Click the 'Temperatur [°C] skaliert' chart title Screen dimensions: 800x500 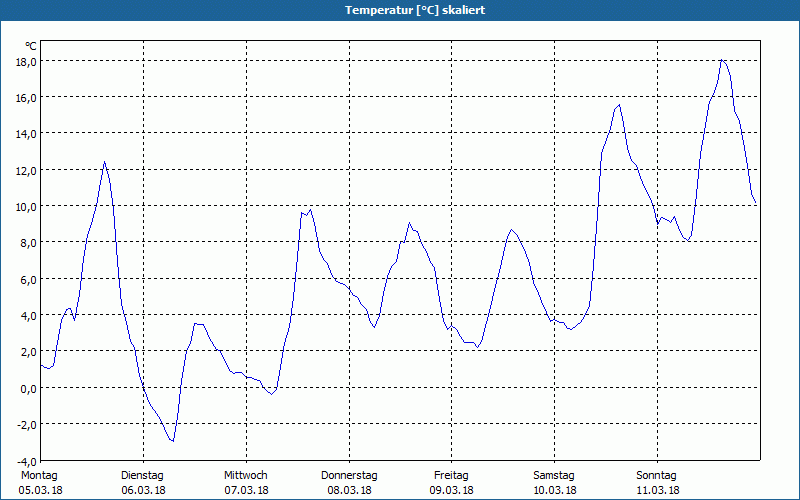tap(415, 10)
